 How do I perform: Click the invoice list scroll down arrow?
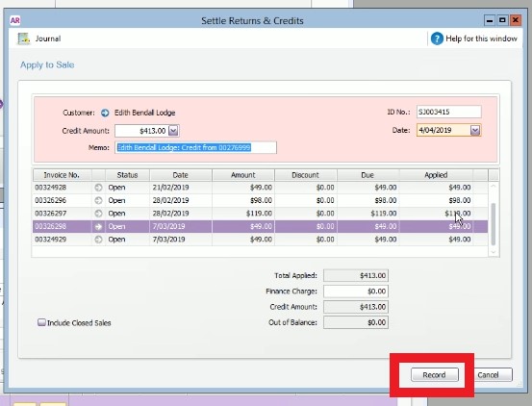coord(494,252)
